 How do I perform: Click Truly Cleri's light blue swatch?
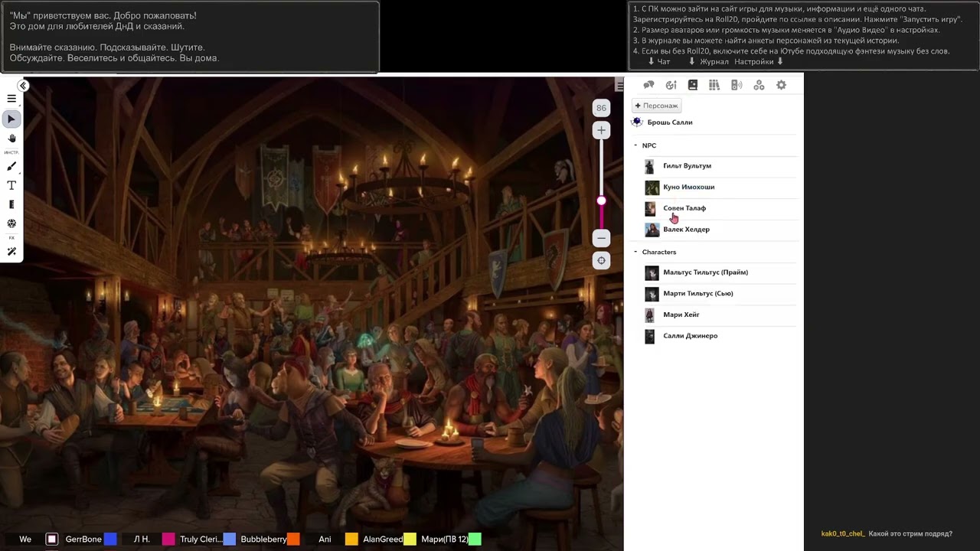pyautogui.click(x=229, y=540)
